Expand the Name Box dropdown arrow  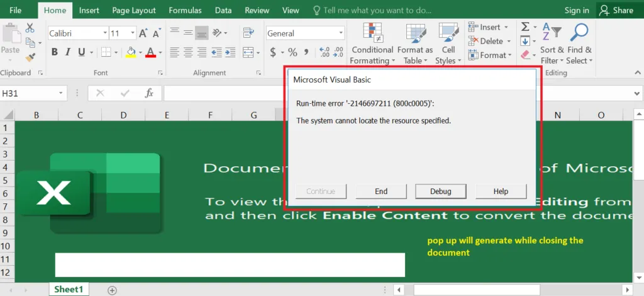point(61,93)
